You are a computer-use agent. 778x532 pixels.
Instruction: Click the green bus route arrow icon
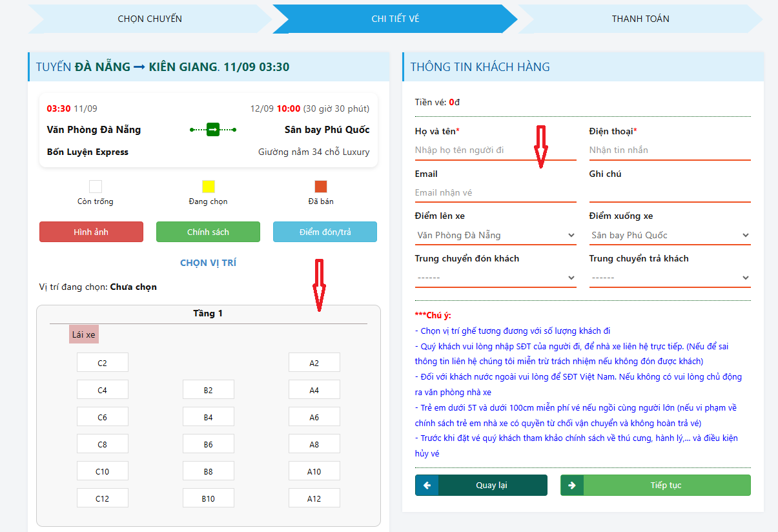coord(212,130)
